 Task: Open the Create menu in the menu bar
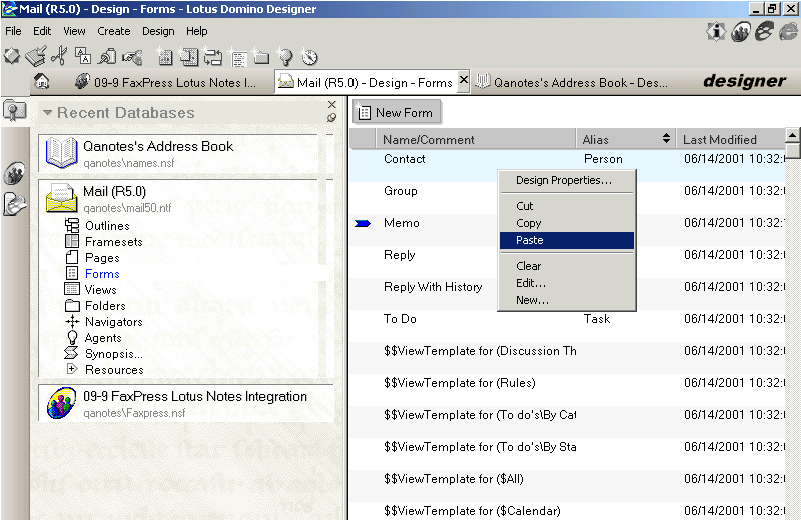(x=113, y=31)
